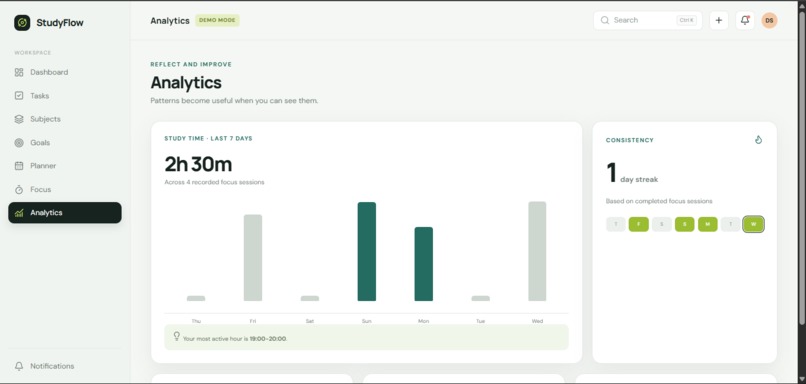This screenshot has height=384, width=806.
Task: Open Tasks via its checkbox icon
Action: tap(19, 96)
